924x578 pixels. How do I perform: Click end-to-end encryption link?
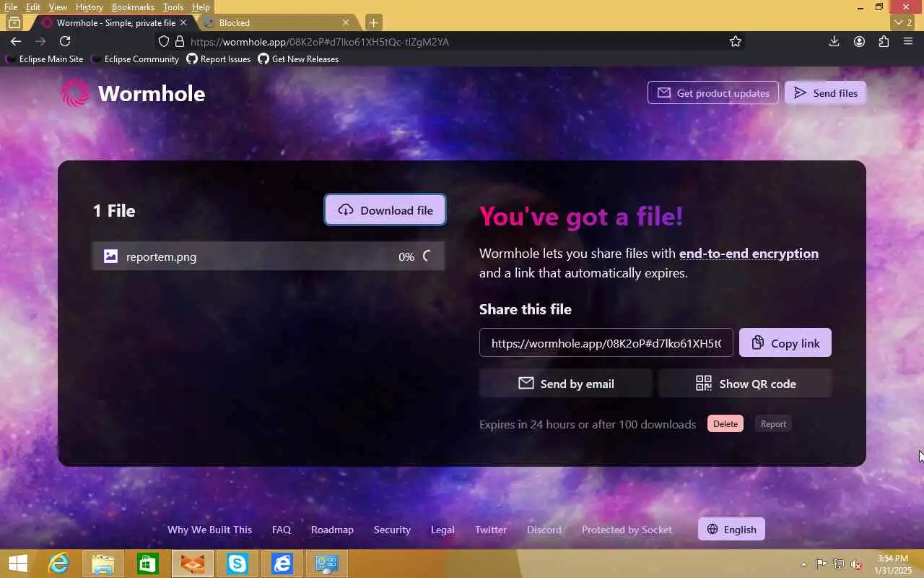click(749, 254)
